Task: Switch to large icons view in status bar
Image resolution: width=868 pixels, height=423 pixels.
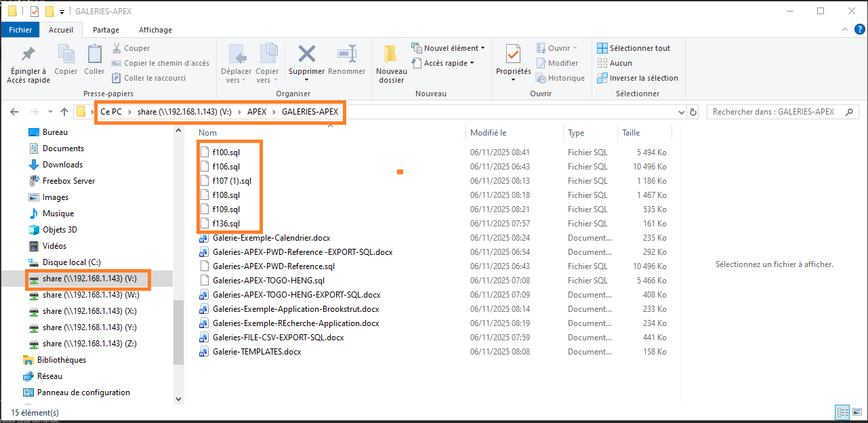Action: click(x=856, y=411)
